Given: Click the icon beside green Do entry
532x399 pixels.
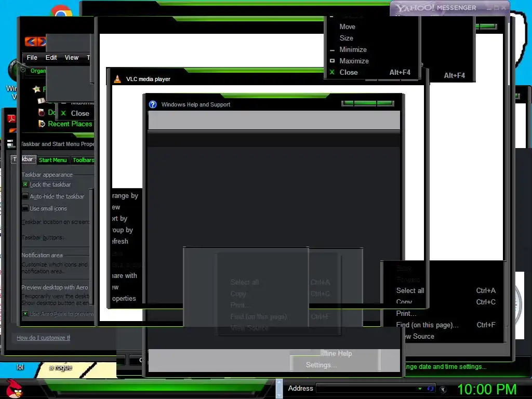Looking at the screenshot, I should [x=42, y=112].
